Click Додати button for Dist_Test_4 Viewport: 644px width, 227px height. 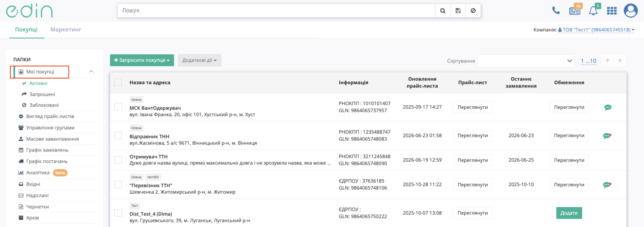[x=569, y=213]
